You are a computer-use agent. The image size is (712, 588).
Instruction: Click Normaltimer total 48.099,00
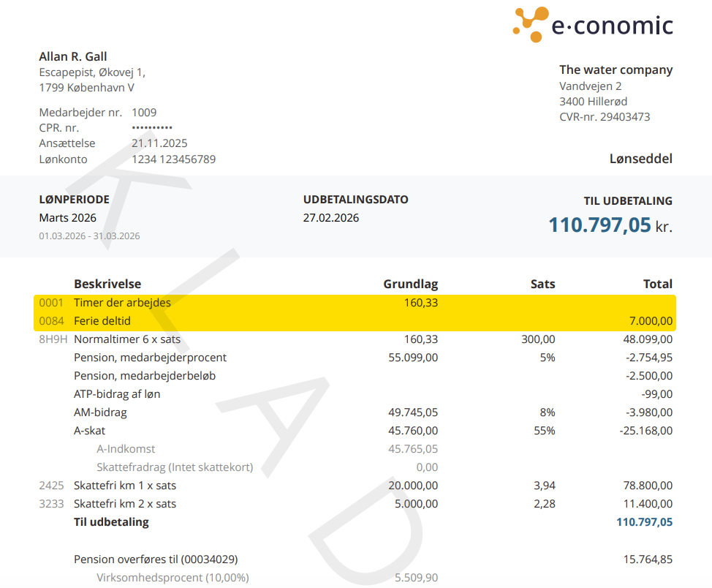(648, 339)
